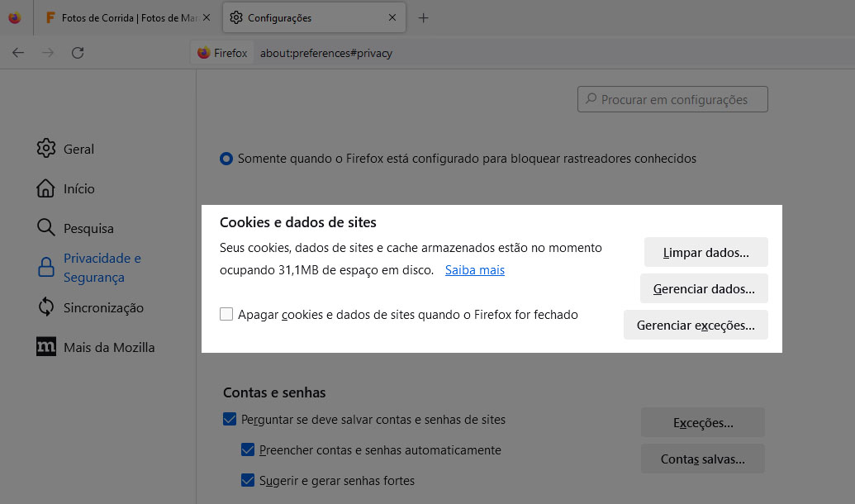Click the Gerenciar exceções... button
This screenshot has width=855, height=504.
click(696, 325)
